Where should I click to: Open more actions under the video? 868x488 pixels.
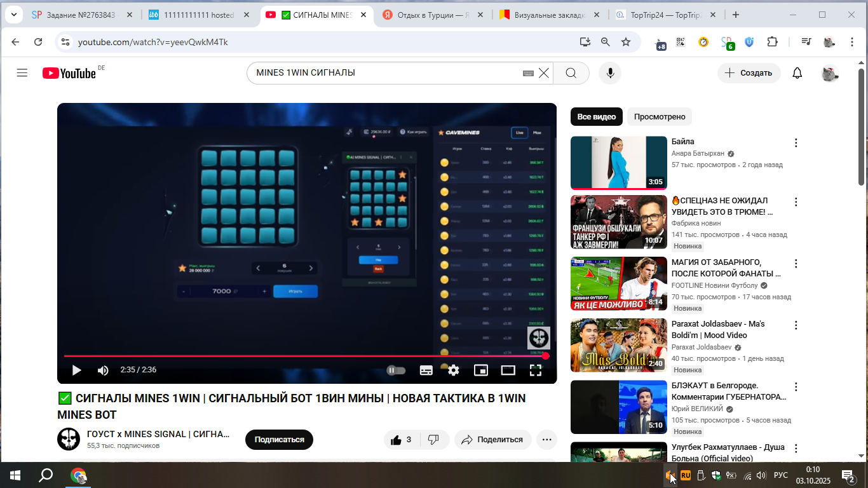546,440
